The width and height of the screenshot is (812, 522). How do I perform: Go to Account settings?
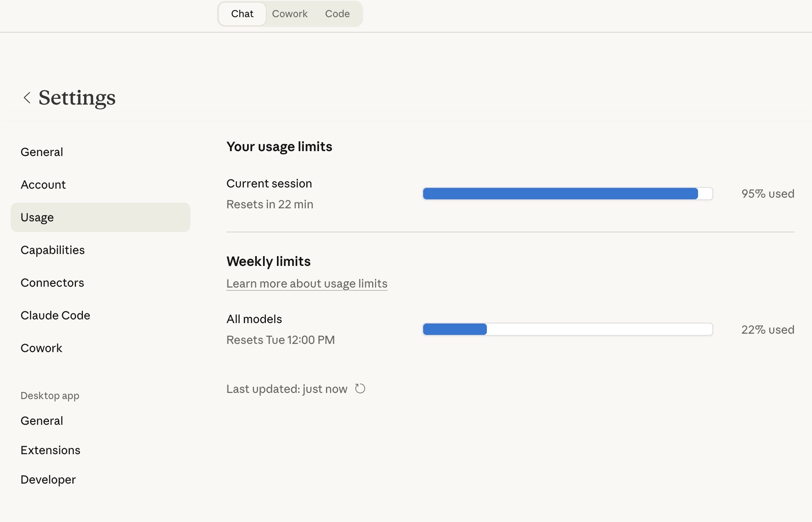43,185
